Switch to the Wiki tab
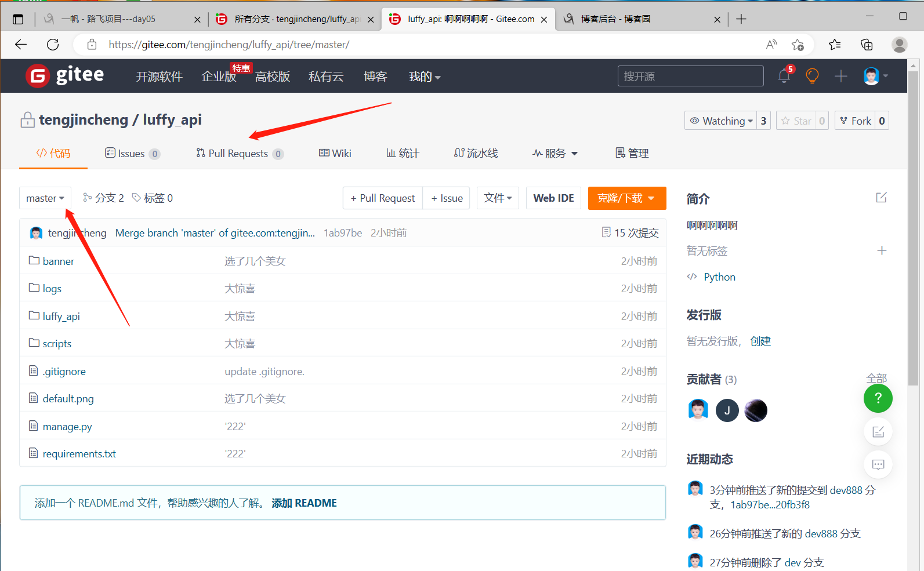The width and height of the screenshot is (924, 571). 335,153
